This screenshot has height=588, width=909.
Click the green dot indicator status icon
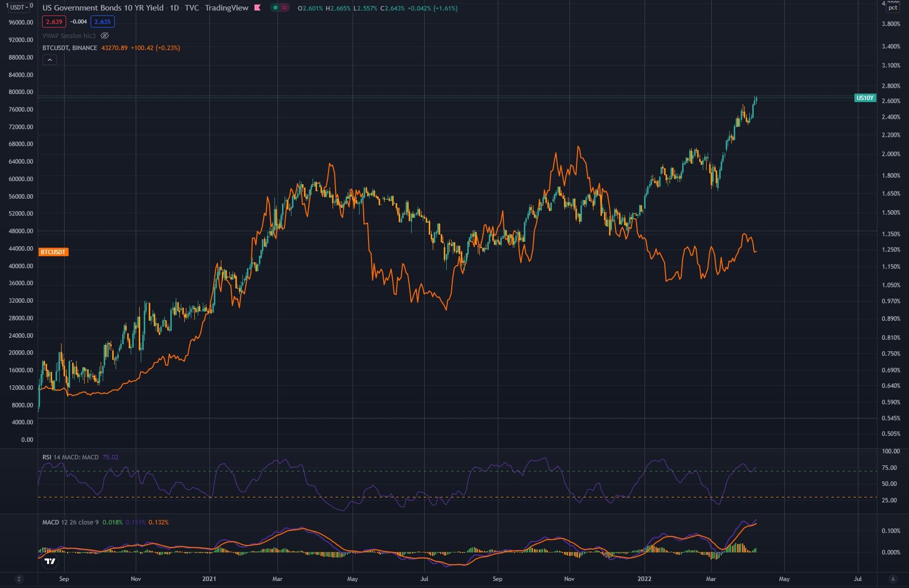tap(275, 8)
